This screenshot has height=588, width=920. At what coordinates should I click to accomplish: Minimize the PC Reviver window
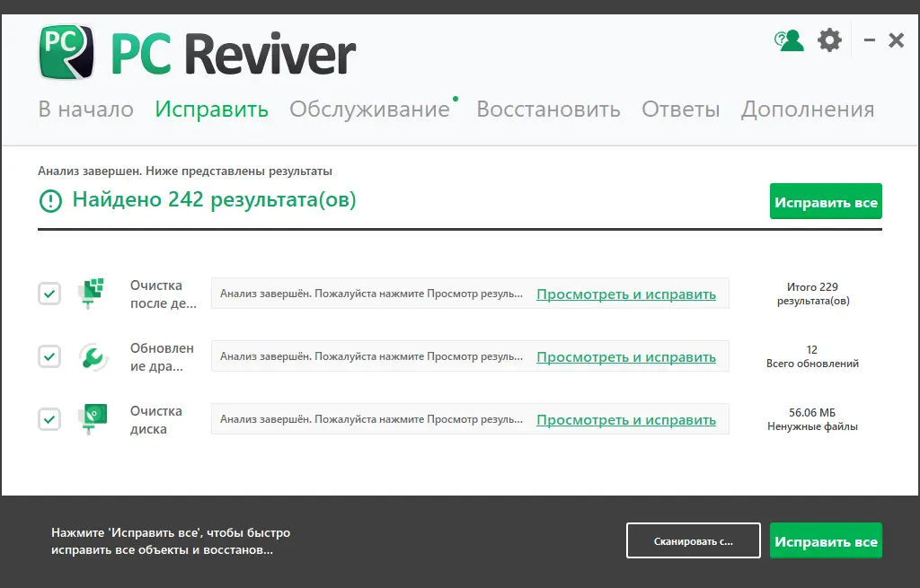coord(870,40)
